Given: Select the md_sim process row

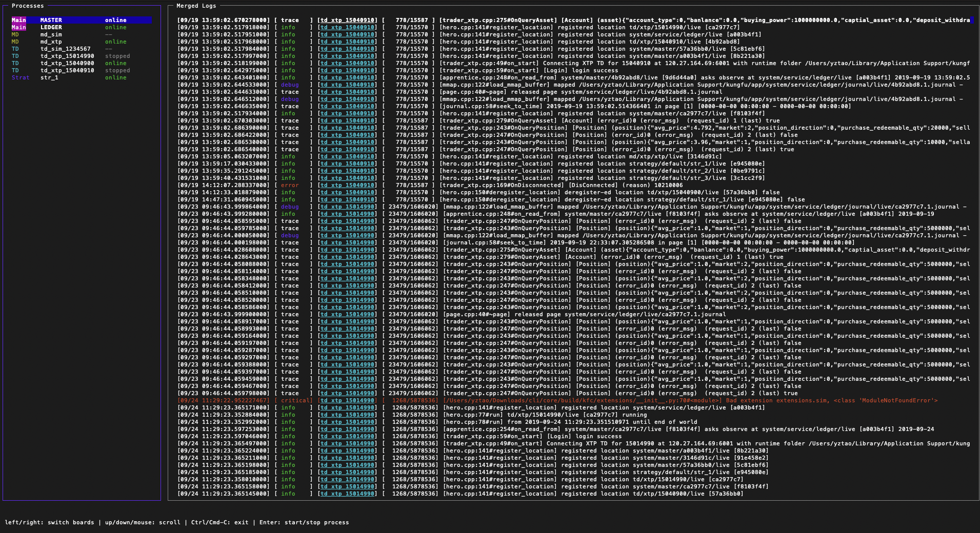Looking at the screenshot, I should 82,34.
